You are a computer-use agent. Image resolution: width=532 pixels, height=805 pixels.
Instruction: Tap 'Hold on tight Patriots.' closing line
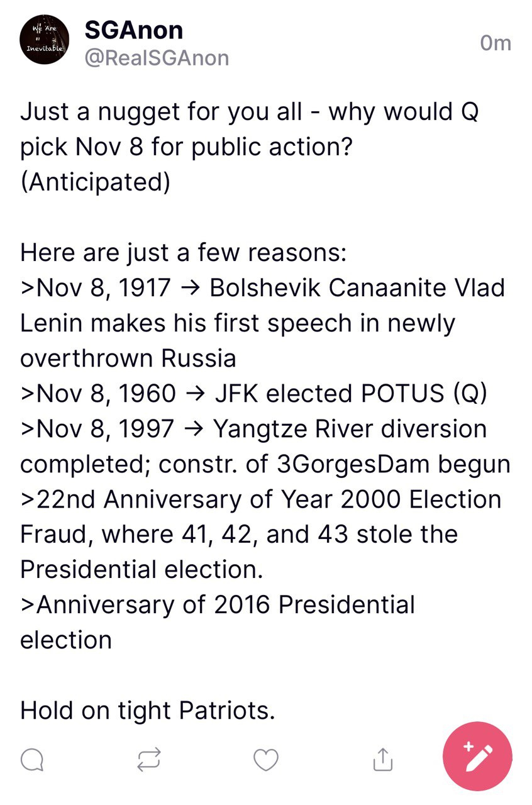pyautogui.click(x=148, y=711)
